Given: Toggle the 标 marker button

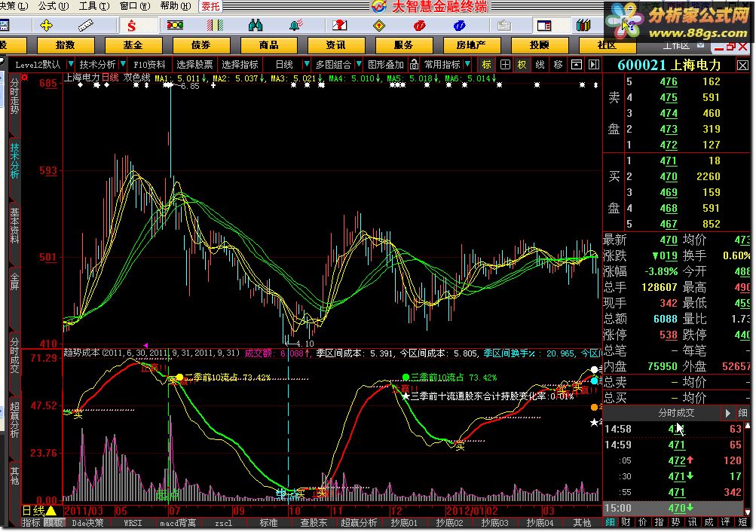Looking at the screenshot, I should (x=486, y=65).
